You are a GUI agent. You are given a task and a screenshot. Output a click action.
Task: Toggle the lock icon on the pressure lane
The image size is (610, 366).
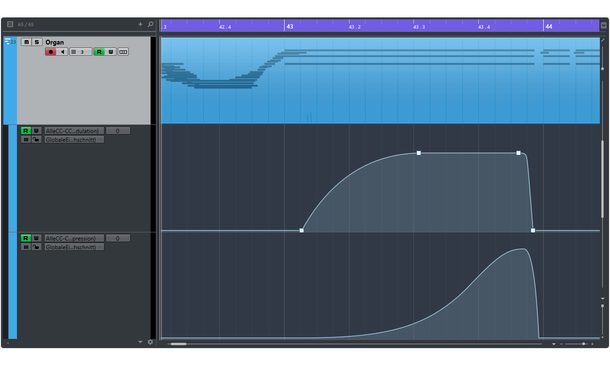coord(36,247)
